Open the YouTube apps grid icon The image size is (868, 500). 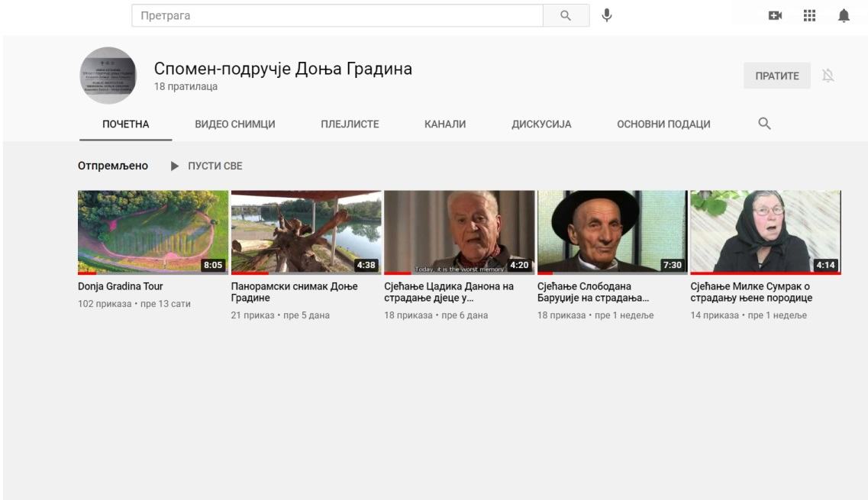809,16
